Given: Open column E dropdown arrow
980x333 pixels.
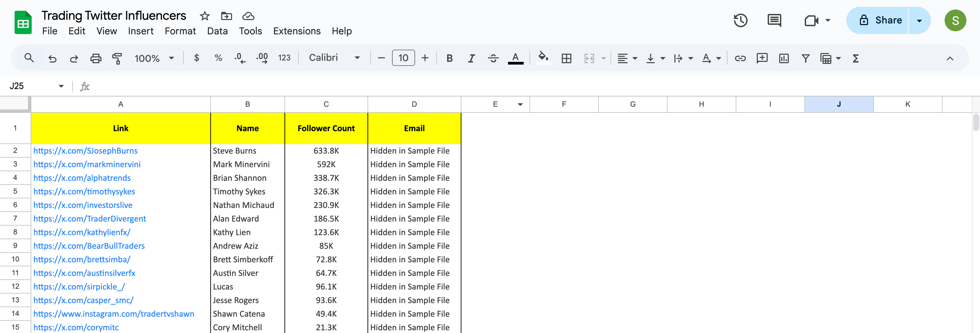Looking at the screenshot, I should pos(520,104).
